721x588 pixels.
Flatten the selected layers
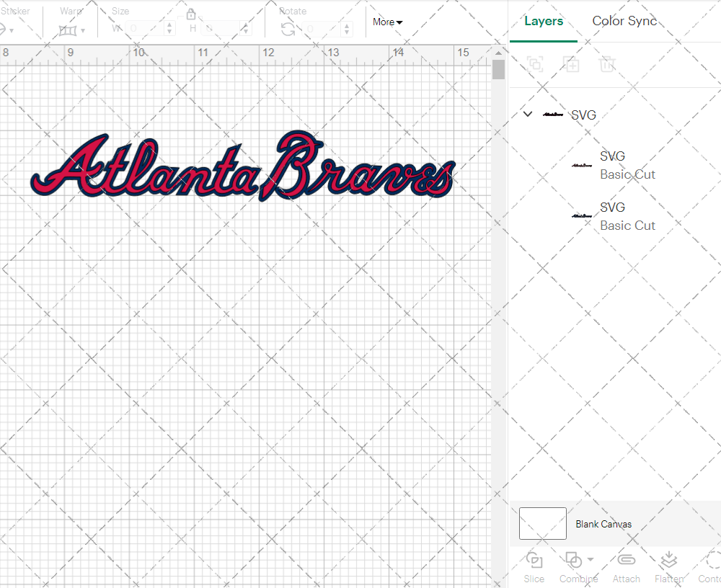(668, 566)
